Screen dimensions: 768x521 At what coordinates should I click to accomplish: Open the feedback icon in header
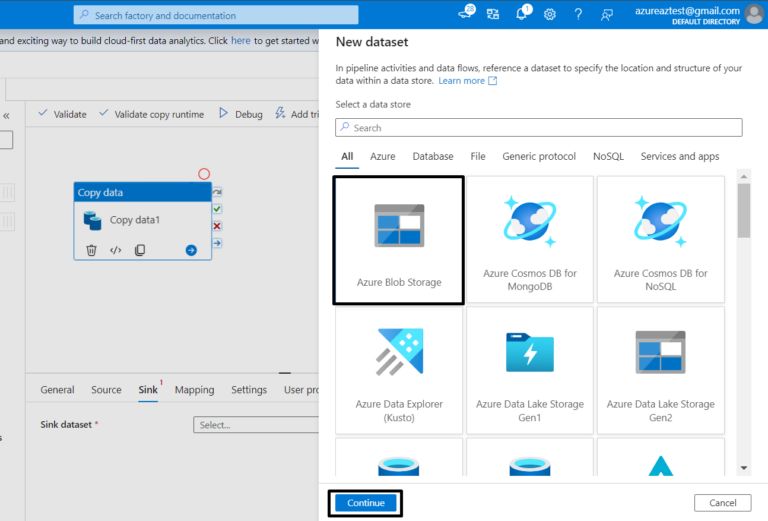(606, 15)
